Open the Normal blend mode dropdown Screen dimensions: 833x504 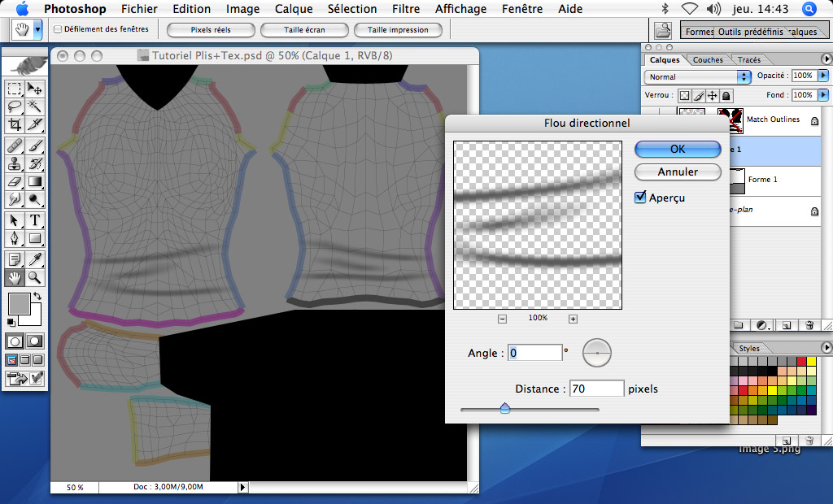point(697,77)
